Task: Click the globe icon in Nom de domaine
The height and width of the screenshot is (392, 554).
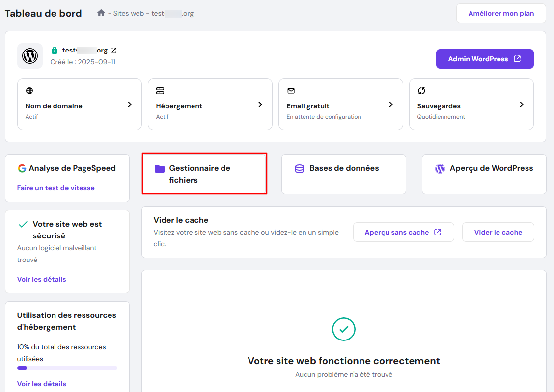Action: click(x=29, y=91)
